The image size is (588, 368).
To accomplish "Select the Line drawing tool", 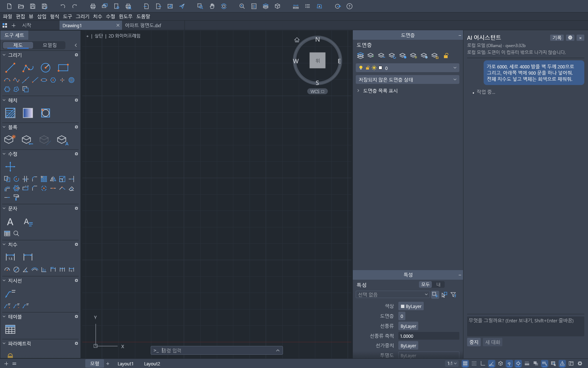I will pyautogui.click(x=10, y=68).
